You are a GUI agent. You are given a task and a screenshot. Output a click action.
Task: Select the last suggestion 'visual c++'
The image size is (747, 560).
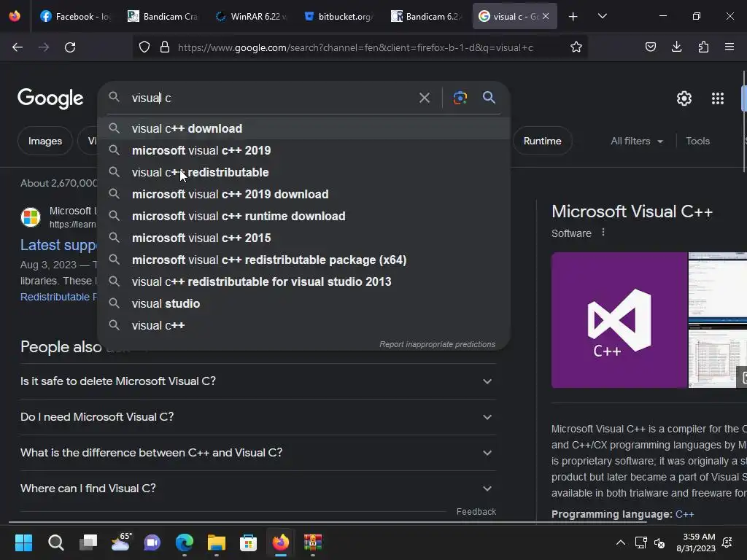pos(303,326)
